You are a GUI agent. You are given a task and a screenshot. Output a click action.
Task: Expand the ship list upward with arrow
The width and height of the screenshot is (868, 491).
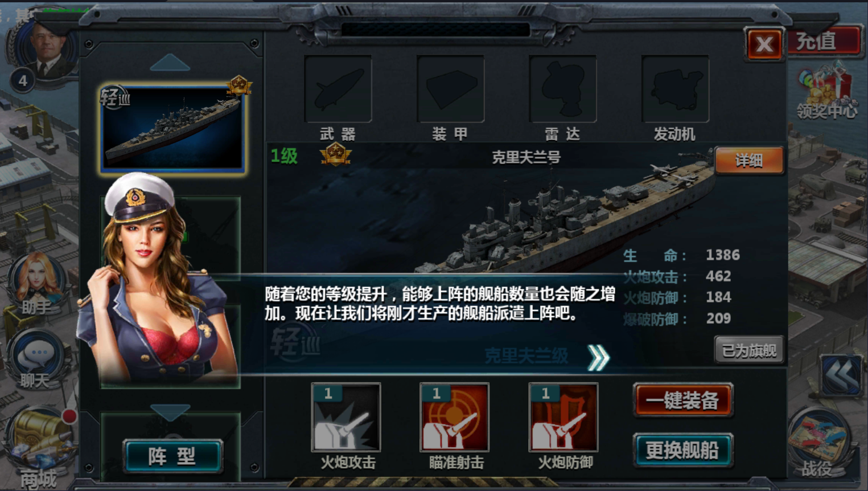170,62
